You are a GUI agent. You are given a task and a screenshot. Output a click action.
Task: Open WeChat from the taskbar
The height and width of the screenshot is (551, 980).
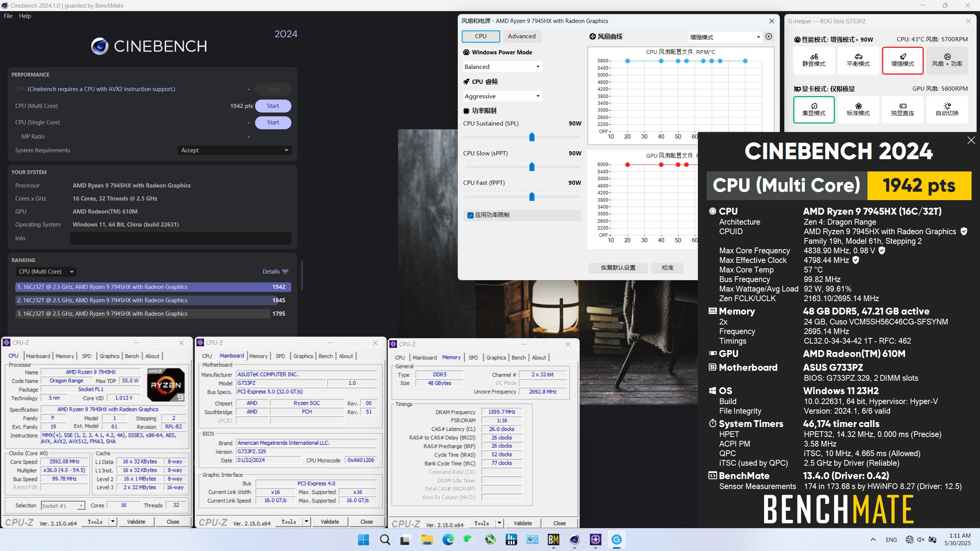click(x=469, y=540)
